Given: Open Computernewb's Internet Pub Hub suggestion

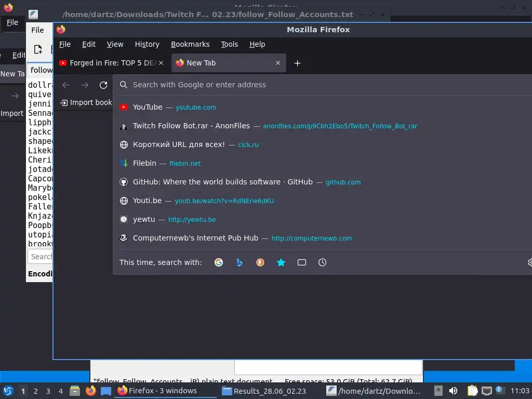Looking at the screenshot, I should coord(322,238).
